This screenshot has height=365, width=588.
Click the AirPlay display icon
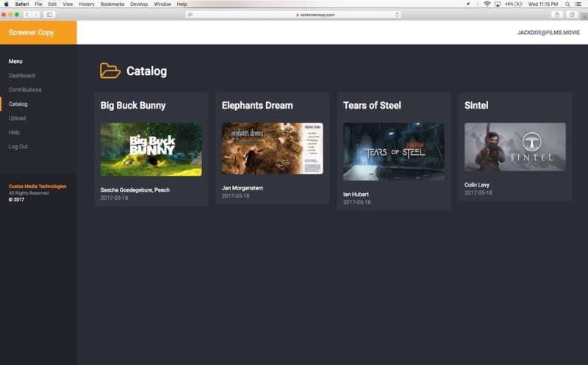[498, 4]
